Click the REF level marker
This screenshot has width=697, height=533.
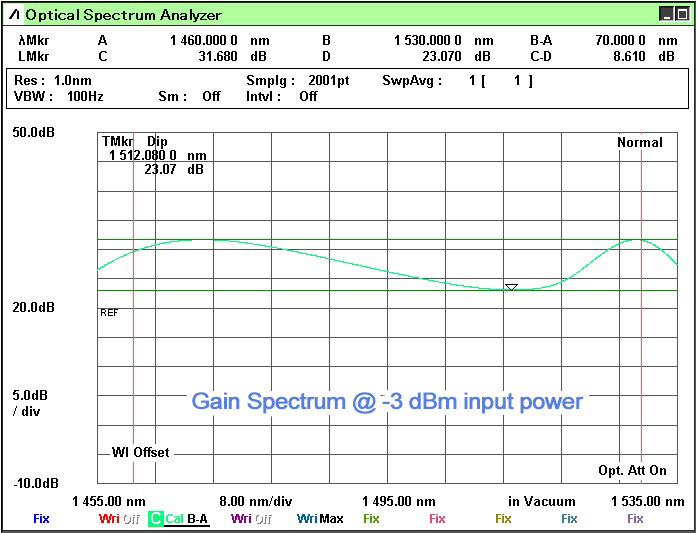pyautogui.click(x=109, y=313)
